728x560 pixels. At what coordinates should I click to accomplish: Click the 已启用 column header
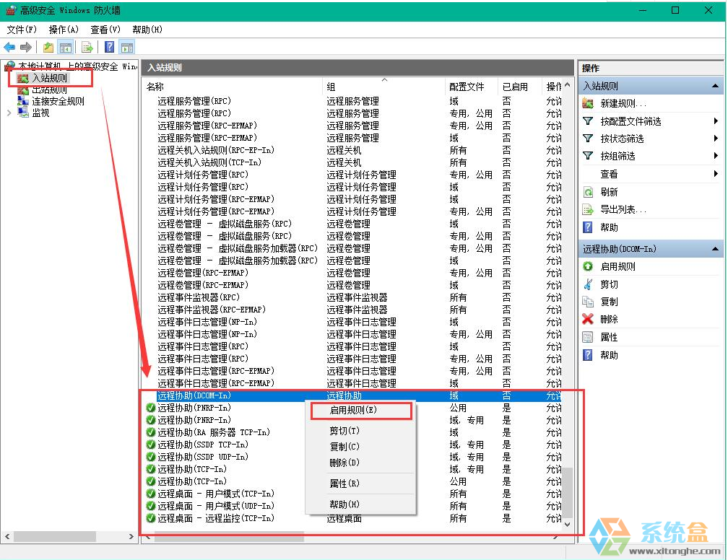click(520, 87)
